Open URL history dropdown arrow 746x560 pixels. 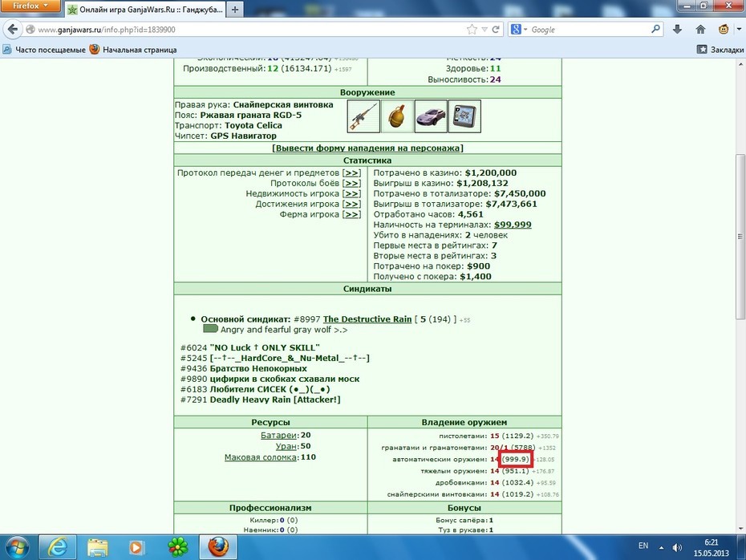[x=484, y=30]
